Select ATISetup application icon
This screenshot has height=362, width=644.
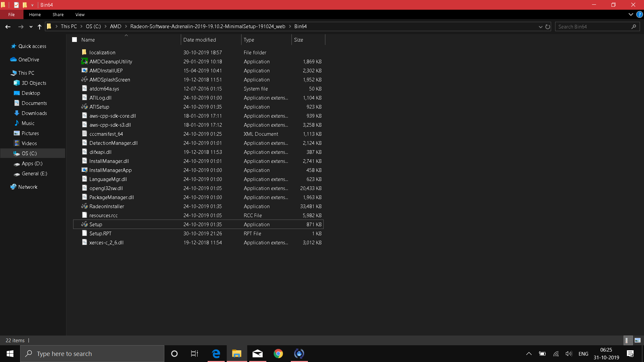pos(84,107)
